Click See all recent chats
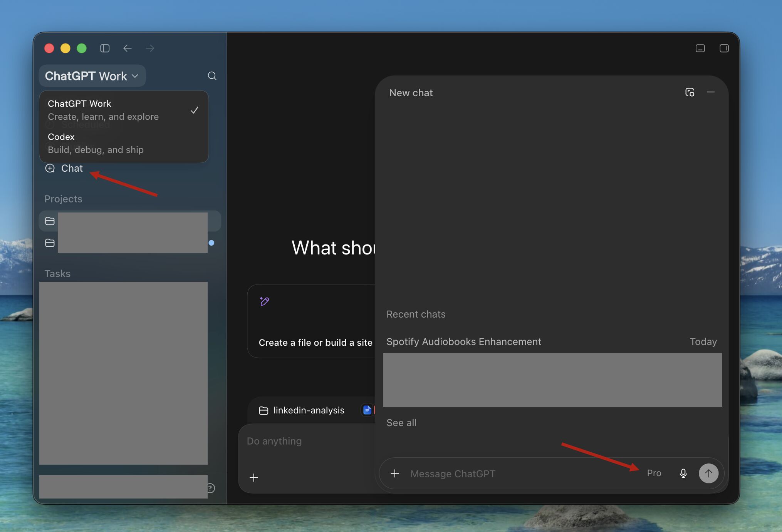 coord(401,423)
